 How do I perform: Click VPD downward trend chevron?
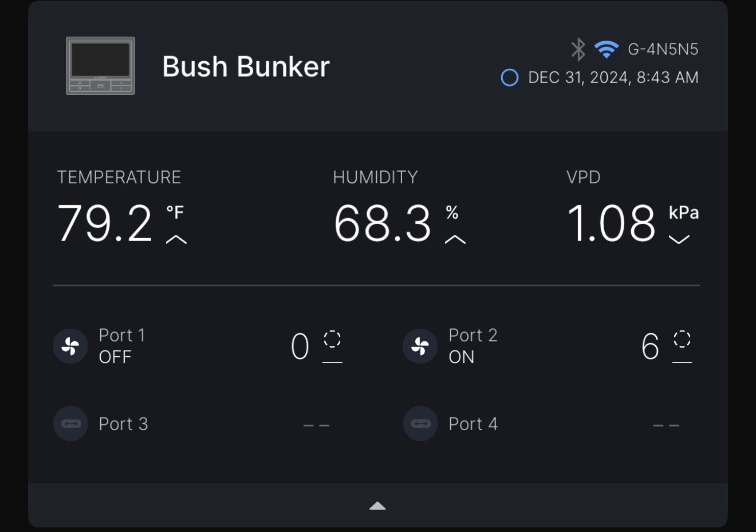coord(679,239)
